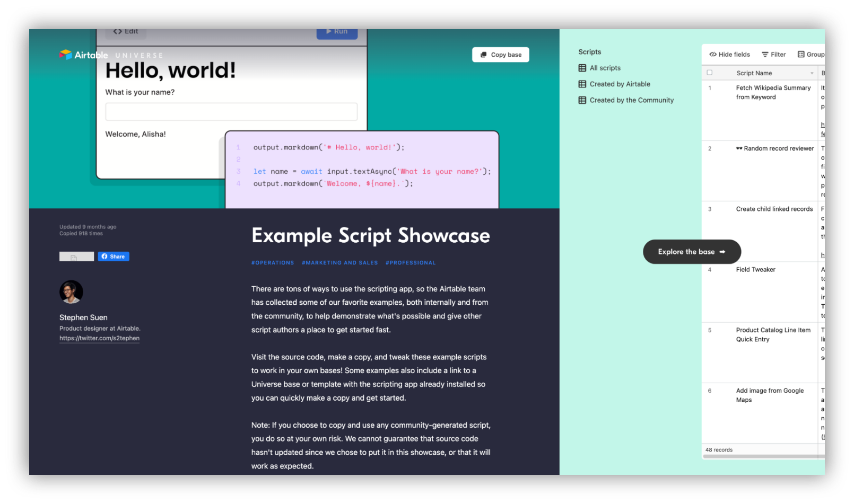Viewport: 854px width, 504px height.
Task: Click the Stephen Suen author name
Action: [83, 317]
